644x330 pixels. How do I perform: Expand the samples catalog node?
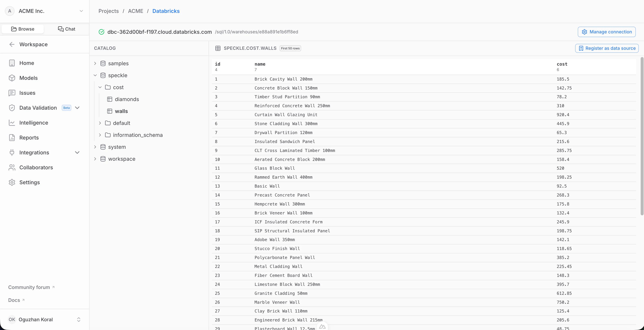click(95, 63)
